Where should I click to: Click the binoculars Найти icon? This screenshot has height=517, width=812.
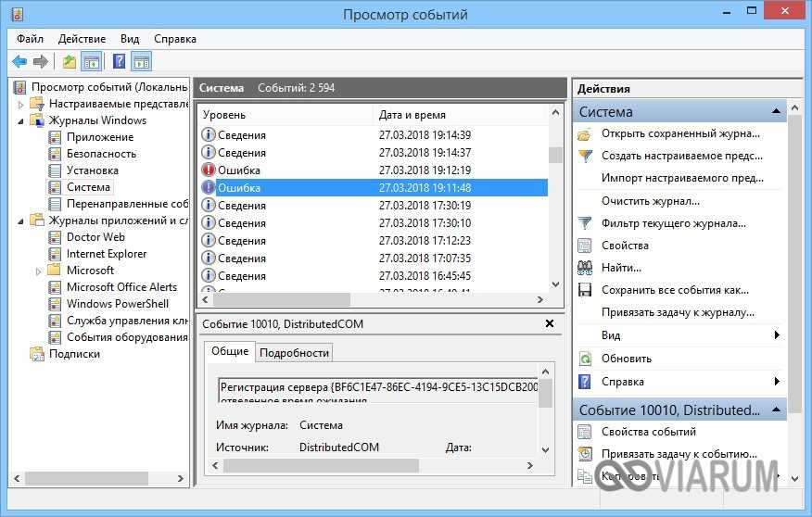coord(585,268)
